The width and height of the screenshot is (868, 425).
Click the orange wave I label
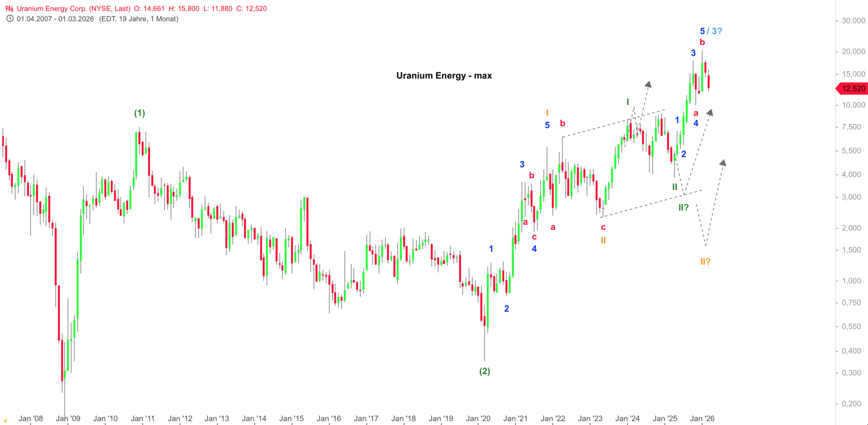point(547,113)
